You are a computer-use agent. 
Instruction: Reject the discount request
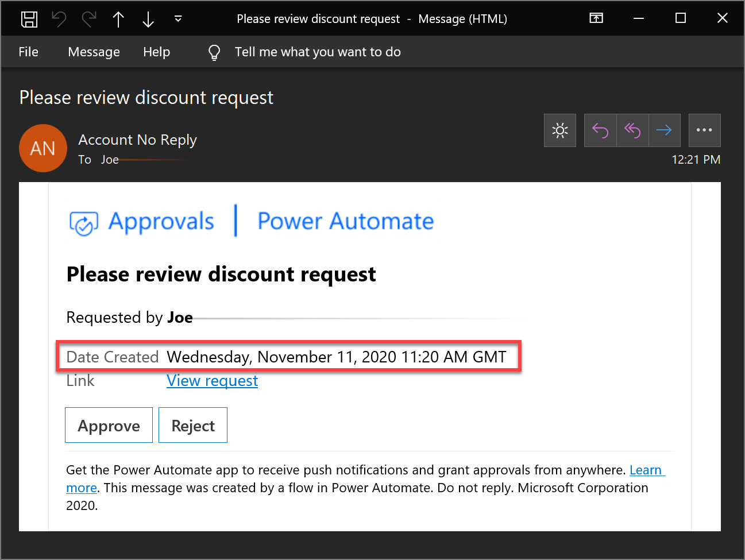click(x=193, y=425)
